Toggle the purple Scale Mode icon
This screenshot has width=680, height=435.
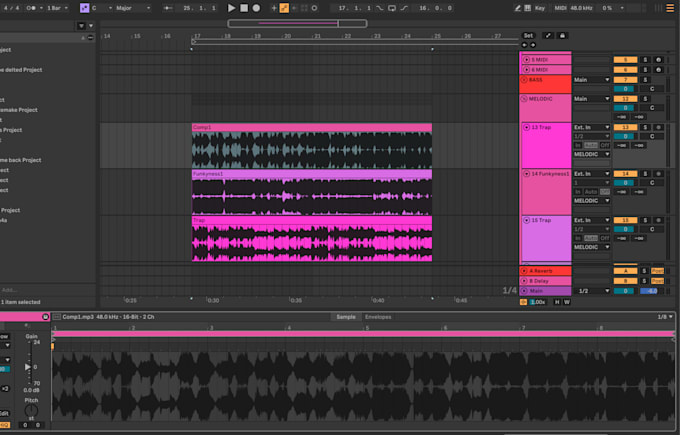(x=85, y=8)
